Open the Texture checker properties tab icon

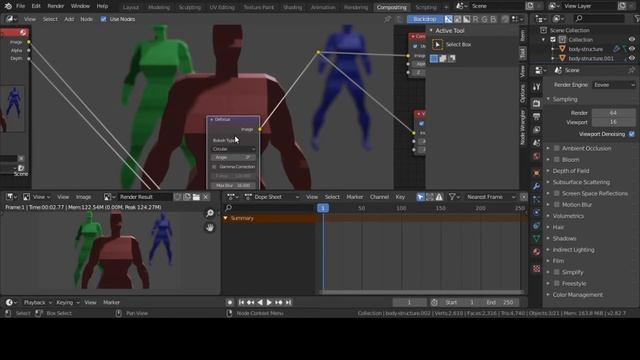(536, 268)
